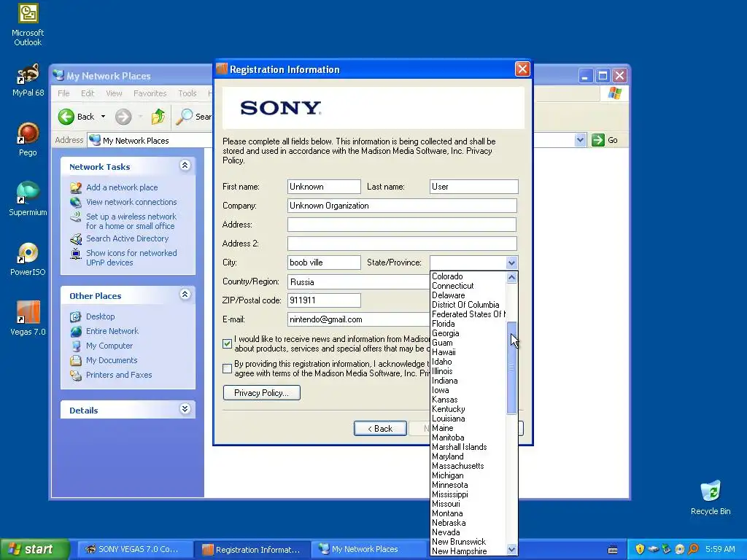Click the Search magnifier in Explorer toolbar

pyautogui.click(x=185, y=117)
